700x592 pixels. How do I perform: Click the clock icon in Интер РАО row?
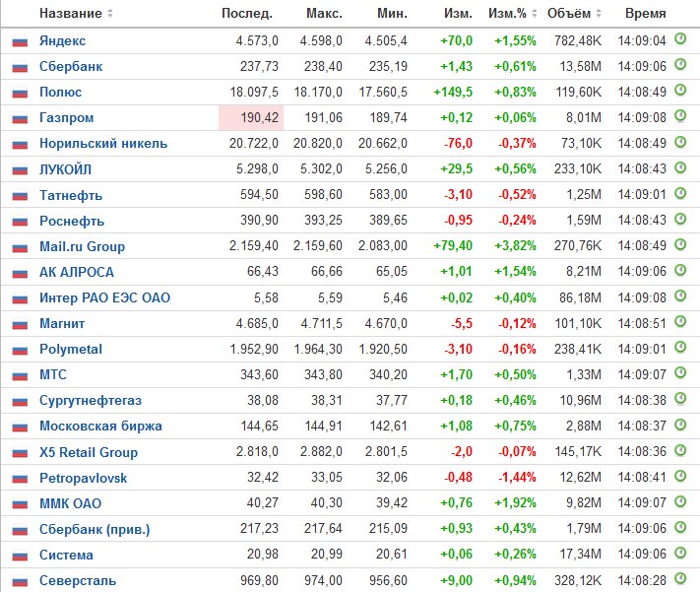click(x=680, y=296)
